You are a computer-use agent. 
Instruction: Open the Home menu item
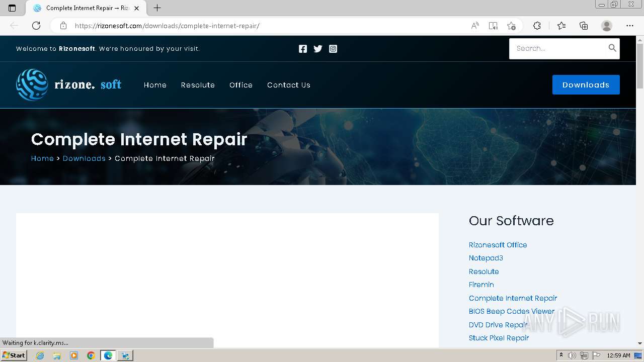155,85
